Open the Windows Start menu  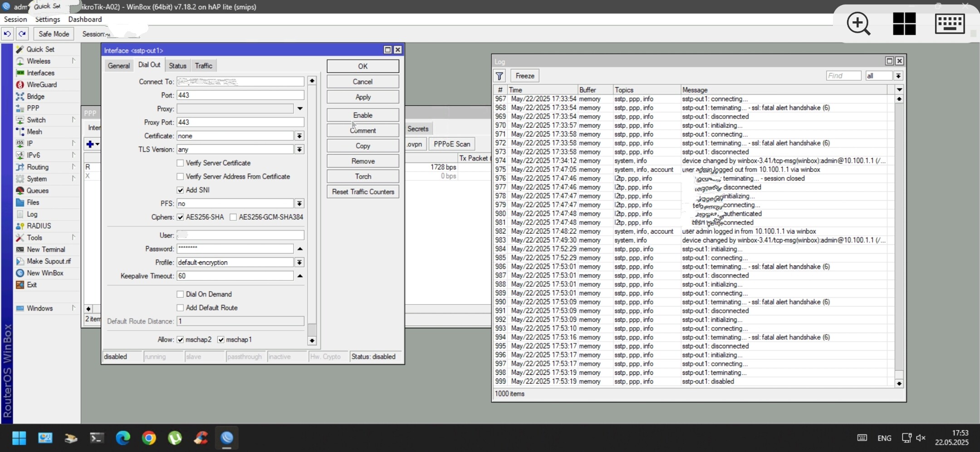(19, 438)
